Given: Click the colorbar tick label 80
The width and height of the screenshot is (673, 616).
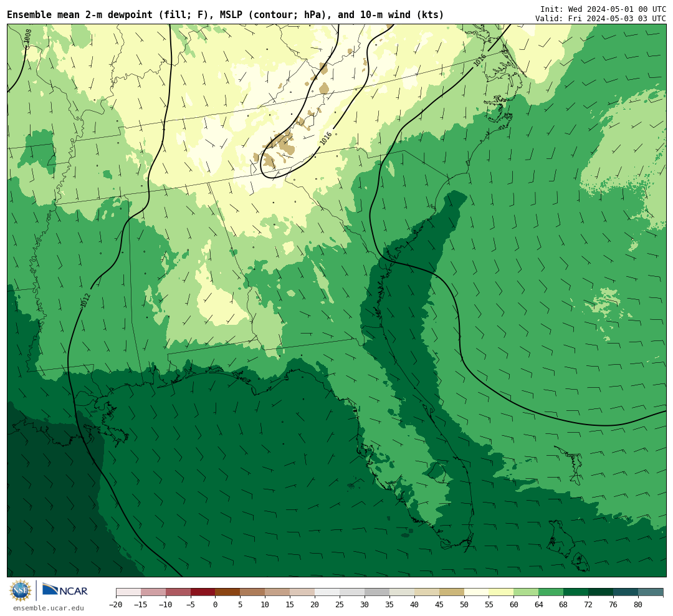Looking at the screenshot, I should [639, 605].
